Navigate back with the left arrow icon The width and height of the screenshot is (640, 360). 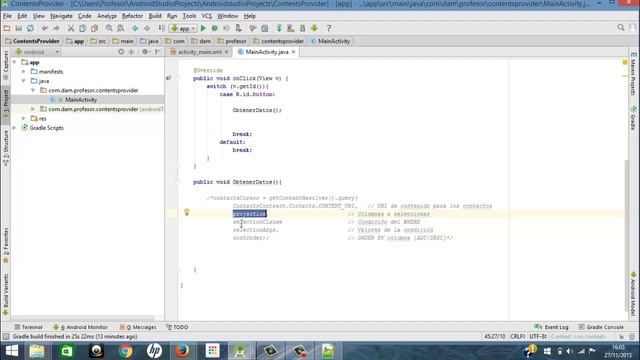pos(135,28)
